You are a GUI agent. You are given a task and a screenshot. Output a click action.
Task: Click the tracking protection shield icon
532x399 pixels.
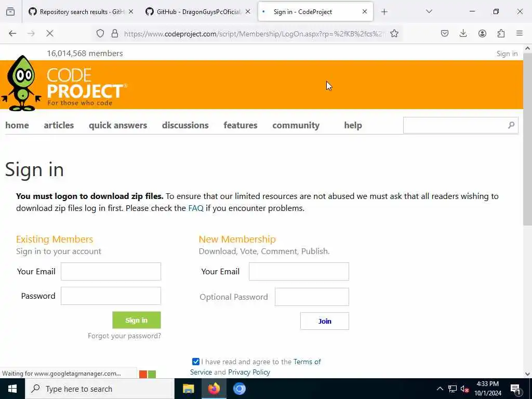[x=100, y=33]
